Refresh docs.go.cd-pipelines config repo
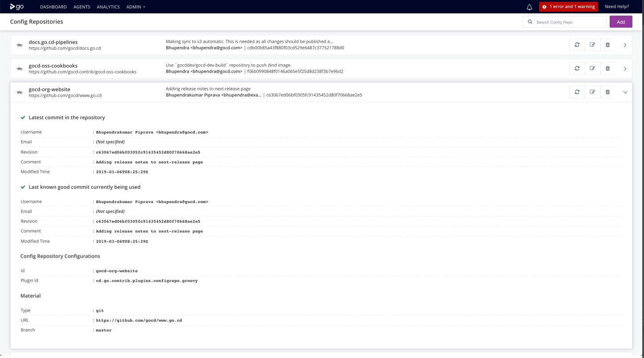The width and height of the screenshot is (644, 358). 577,45
